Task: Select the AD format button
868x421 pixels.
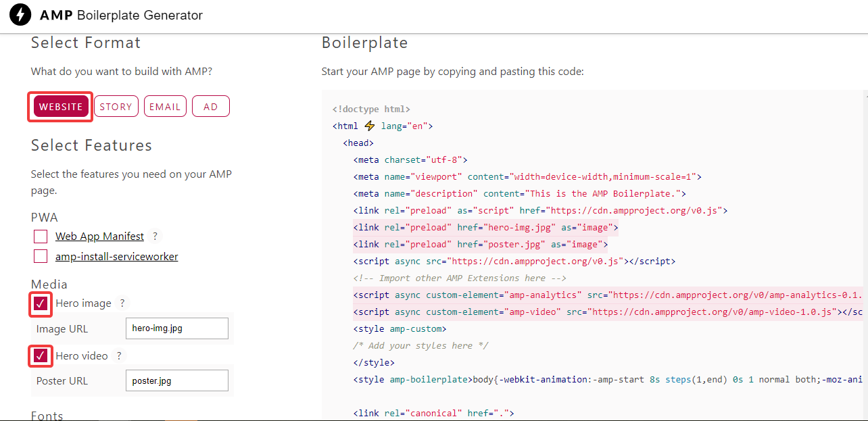Action: 211,107
